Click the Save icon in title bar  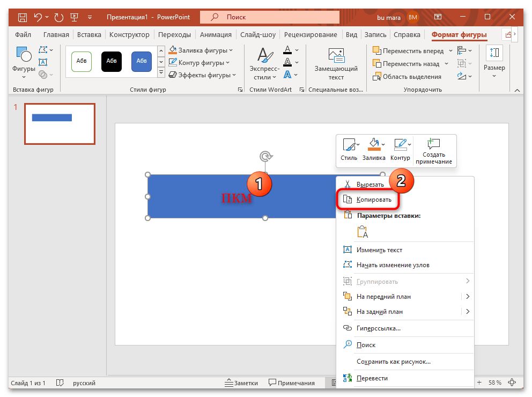(23, 17)
